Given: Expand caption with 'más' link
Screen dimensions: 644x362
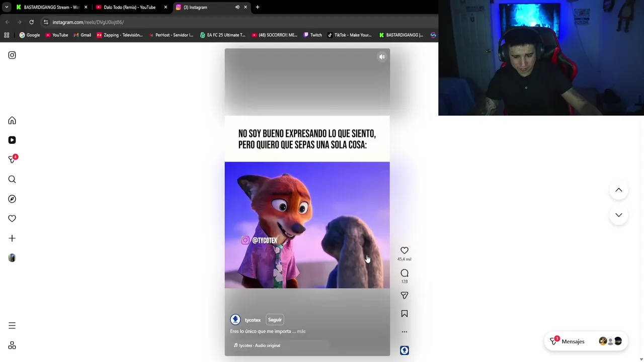Looking at the screenshot, I should [x=301, y=331].
